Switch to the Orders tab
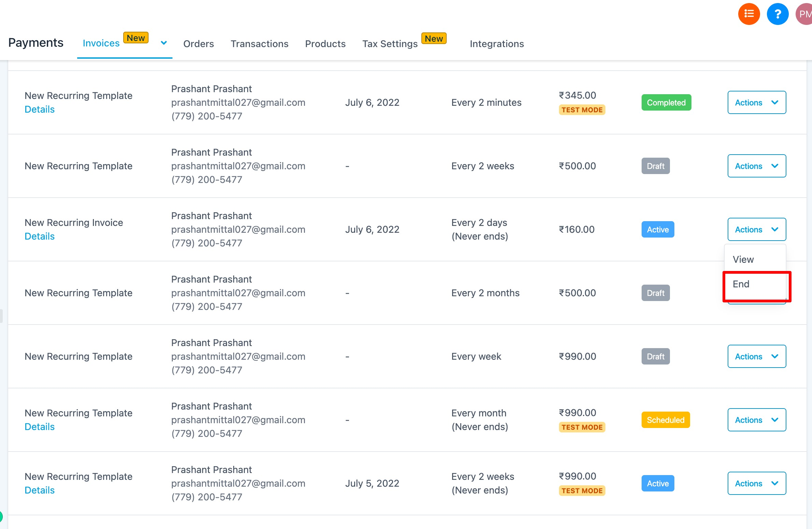The width and height of the screenshot is (812, 529). 198,44
